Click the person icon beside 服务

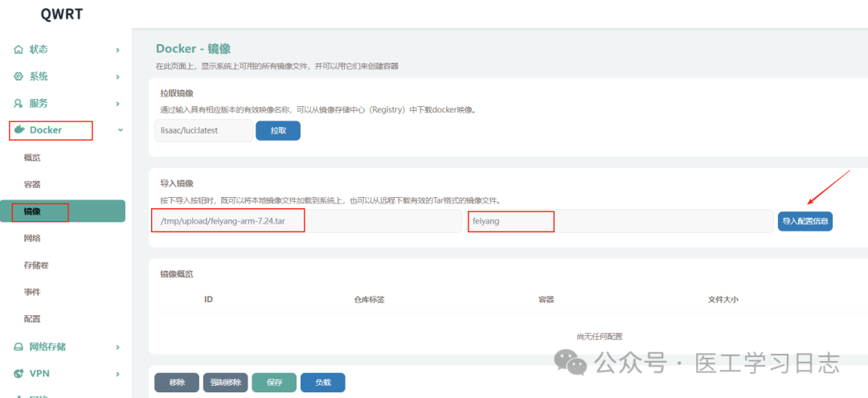[18, 103]
